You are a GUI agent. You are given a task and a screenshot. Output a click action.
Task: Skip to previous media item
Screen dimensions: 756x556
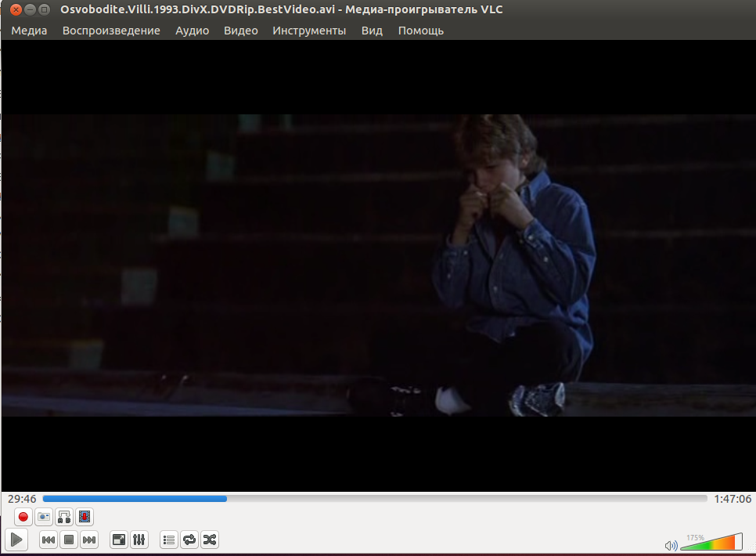click(49, 540)
